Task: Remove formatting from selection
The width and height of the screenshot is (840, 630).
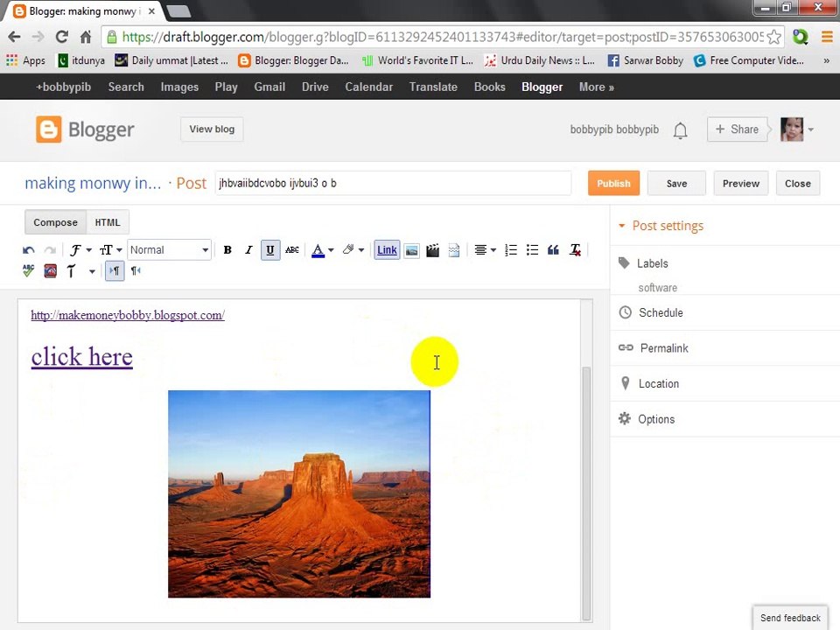Action: 576,250
